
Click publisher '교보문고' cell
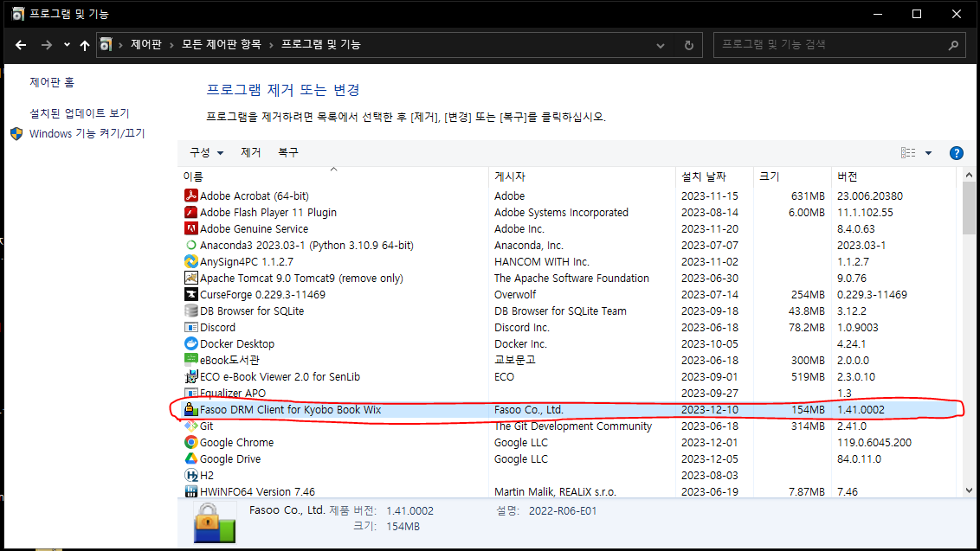pyautogui.click(x=514, y=360)
